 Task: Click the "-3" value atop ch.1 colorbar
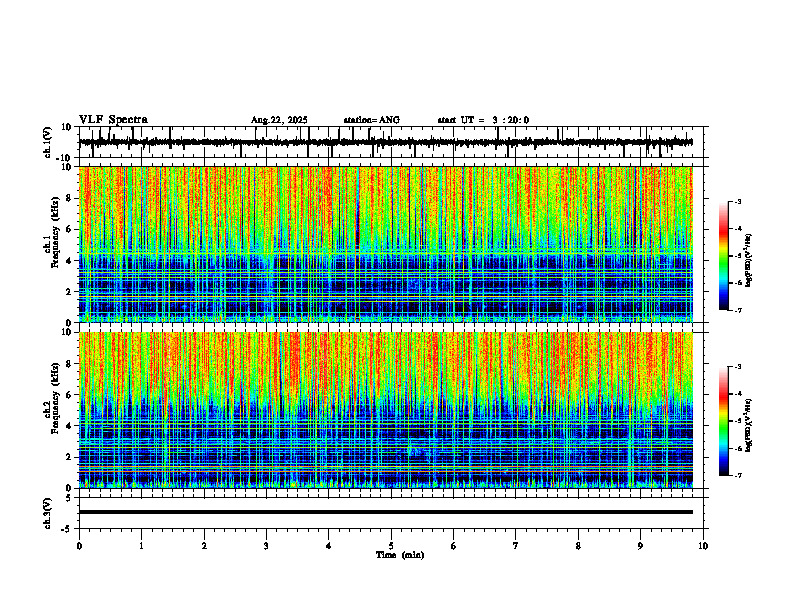(x=738, y=201)
